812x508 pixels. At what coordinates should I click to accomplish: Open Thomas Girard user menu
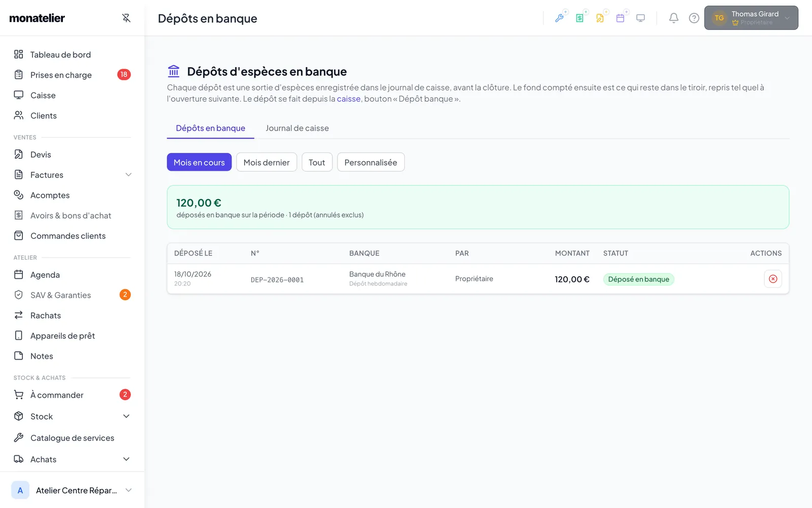point(751,18)
